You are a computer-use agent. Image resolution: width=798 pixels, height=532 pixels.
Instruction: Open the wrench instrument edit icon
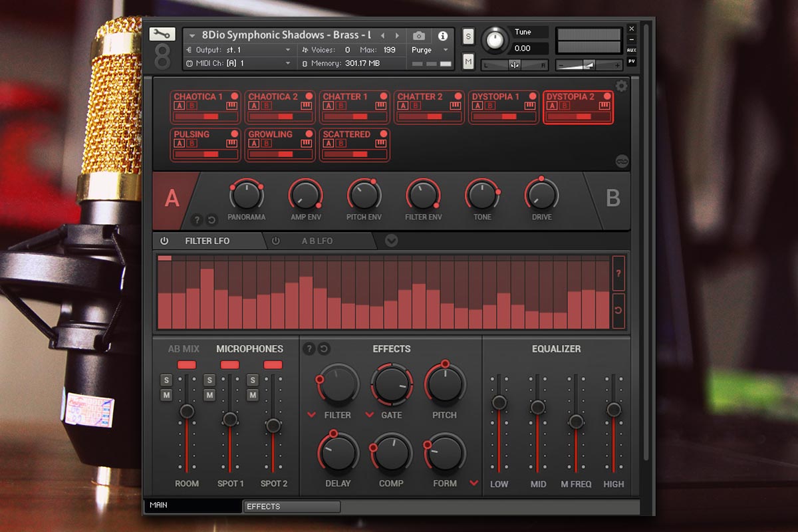162,34
